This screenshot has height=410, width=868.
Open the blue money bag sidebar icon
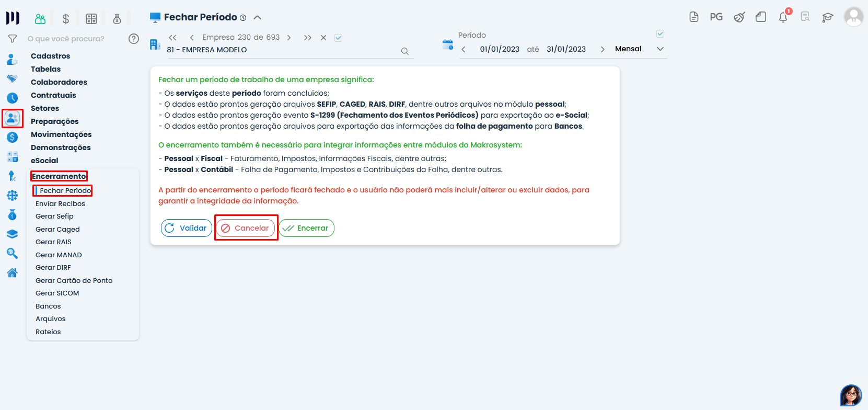click(12, 215)
